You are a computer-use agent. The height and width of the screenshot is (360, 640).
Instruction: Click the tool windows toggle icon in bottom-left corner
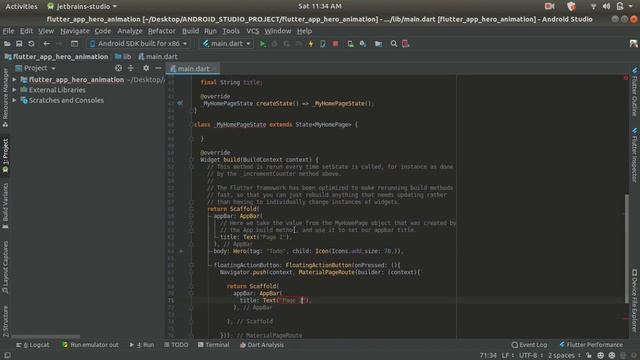click(7, 356)
